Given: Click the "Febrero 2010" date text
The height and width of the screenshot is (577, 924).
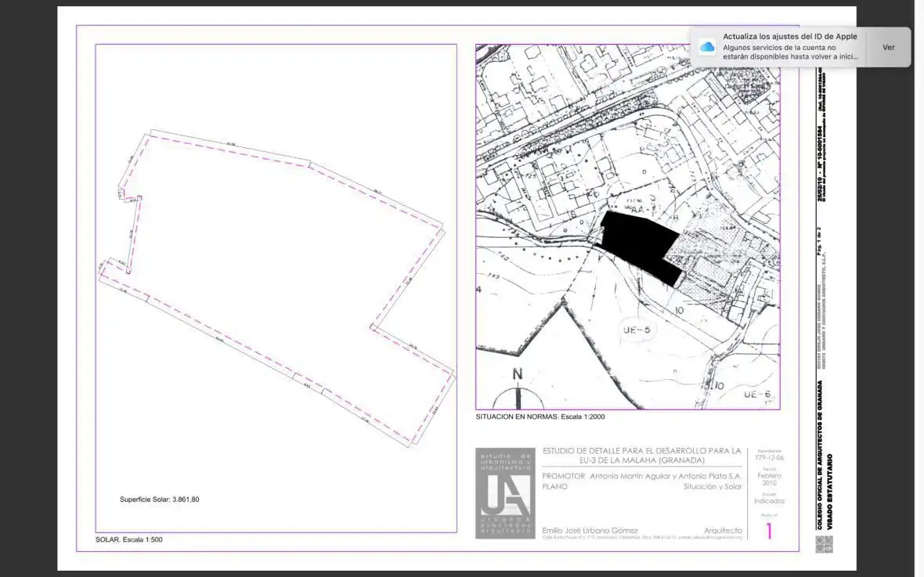Looking at the screenshot, I should (769, 479).
